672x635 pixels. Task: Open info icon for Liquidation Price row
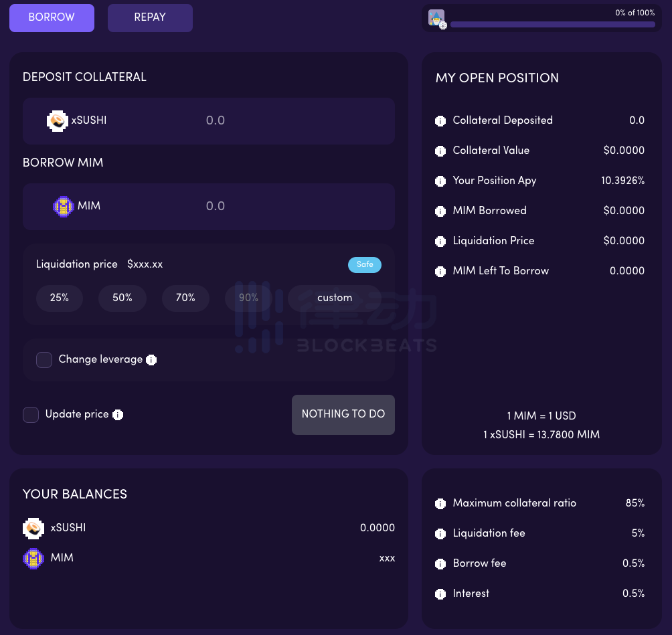point(440,242)
